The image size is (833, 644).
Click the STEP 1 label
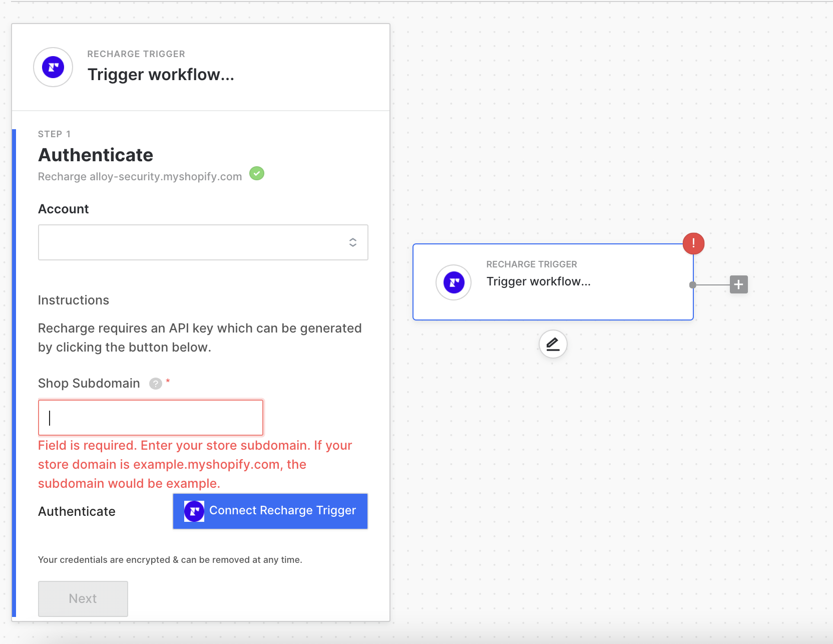pos(54,134)
